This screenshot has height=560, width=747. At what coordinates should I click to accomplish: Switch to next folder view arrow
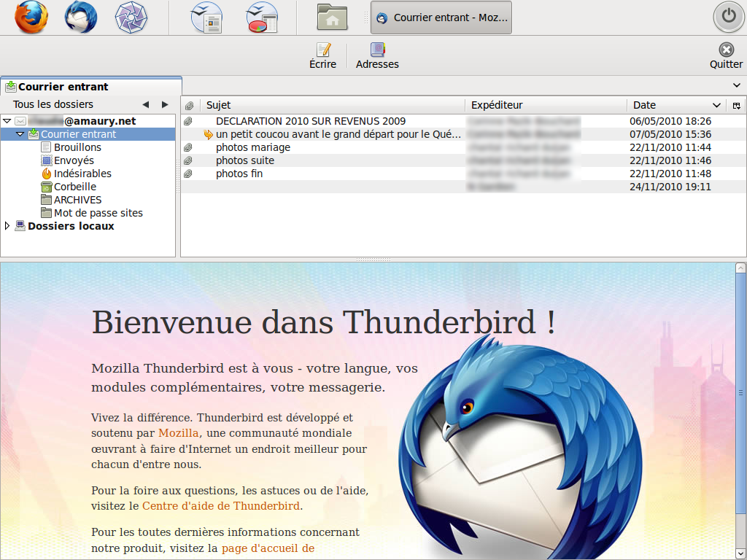pyautogui.click(x=165, y=104)
